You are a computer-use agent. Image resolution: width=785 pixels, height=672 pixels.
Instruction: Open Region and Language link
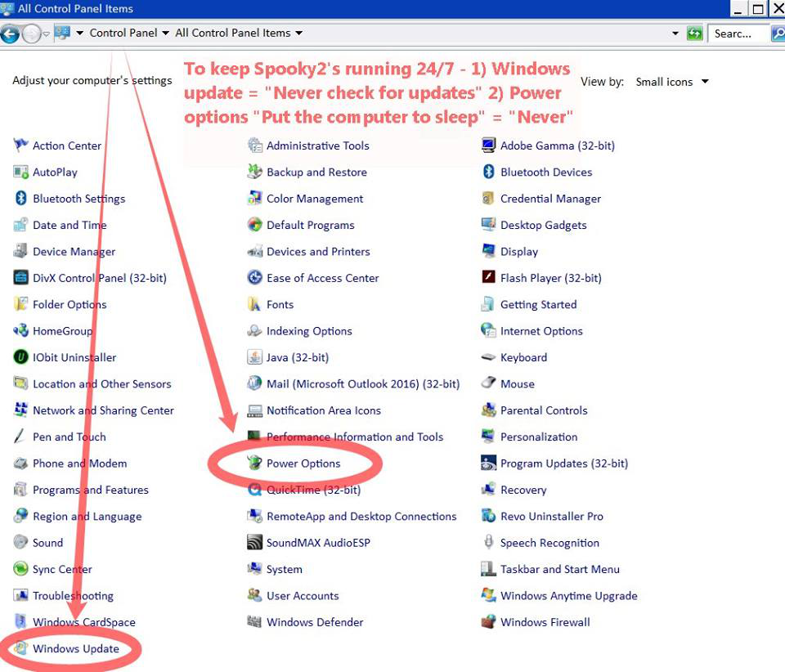[x=87, y=517]
